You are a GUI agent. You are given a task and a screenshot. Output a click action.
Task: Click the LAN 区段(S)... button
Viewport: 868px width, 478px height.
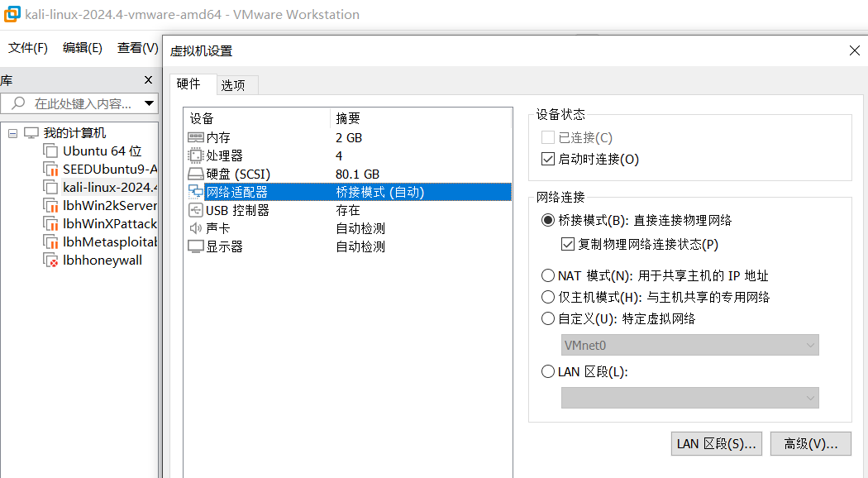coord(717,443)
